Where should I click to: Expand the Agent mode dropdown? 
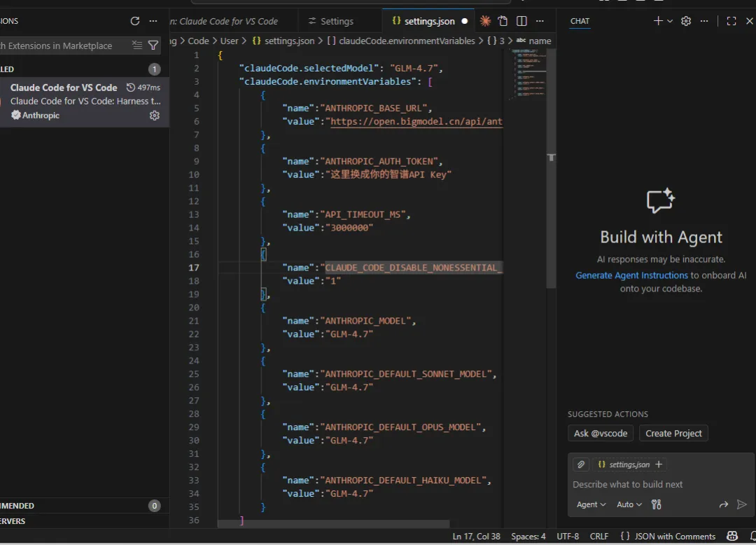pos(591,504)
